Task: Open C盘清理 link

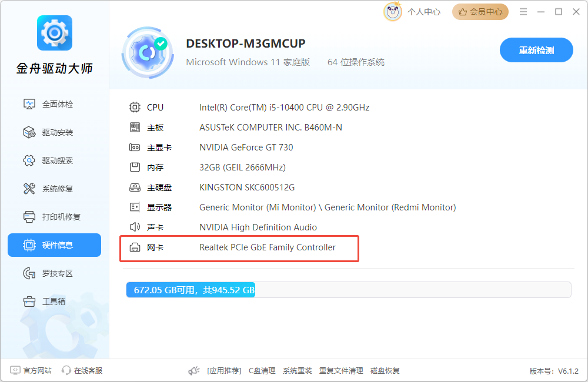Action: tap(262, 371)
